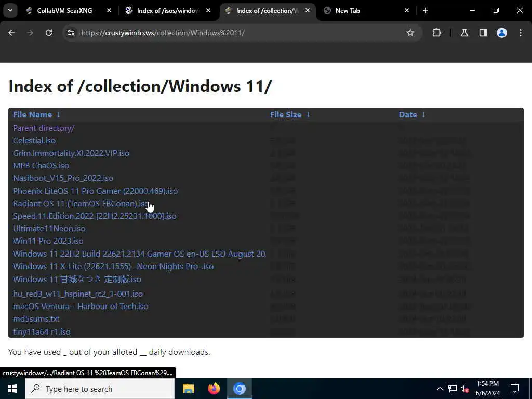Sort listing by Date header
The height and width of the screenshot is (399, 532).
[x=407, y=115]
